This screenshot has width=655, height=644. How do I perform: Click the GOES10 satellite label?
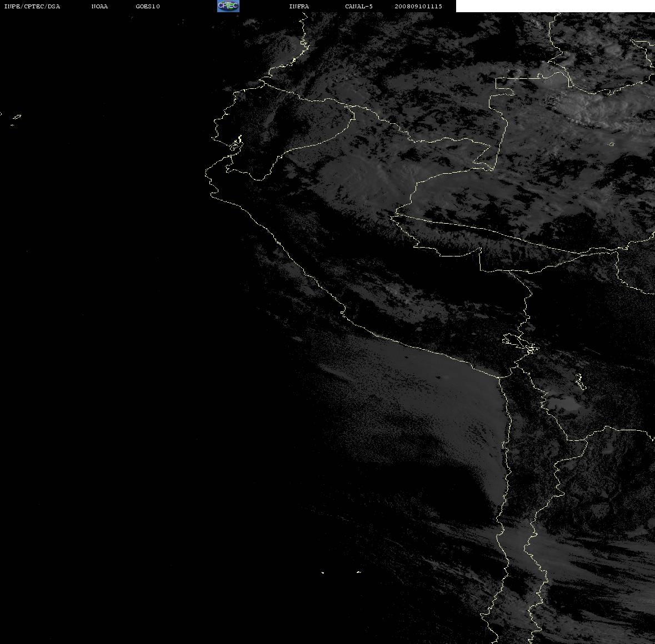pyautogui.click(x=148, y=6)
